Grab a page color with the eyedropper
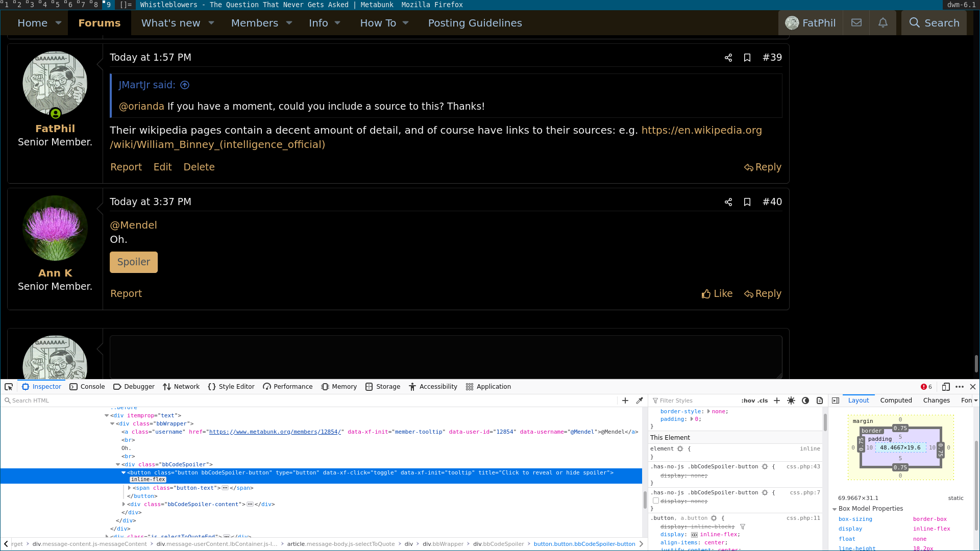 (x=640, y=400)
